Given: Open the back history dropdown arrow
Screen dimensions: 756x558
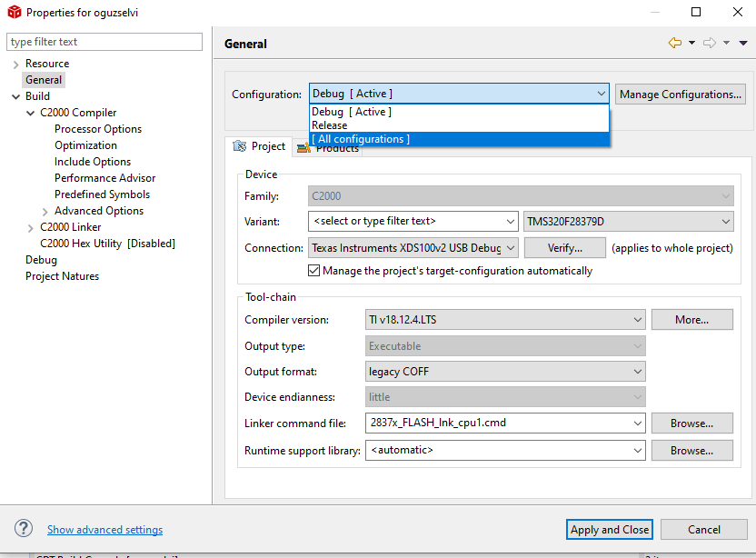Looking at the screenshot, I should click(691, 43).
